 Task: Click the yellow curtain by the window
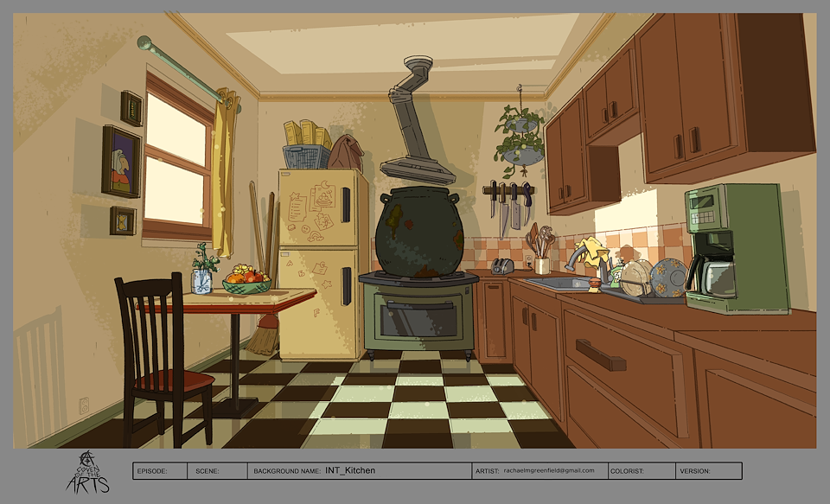click(224, 173)
